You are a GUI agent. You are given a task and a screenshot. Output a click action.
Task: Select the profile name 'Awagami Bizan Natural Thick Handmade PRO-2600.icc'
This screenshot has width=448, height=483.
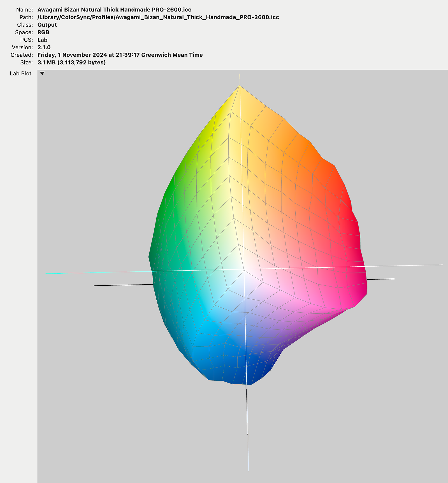pyautogui.click(x=114, y=10)
